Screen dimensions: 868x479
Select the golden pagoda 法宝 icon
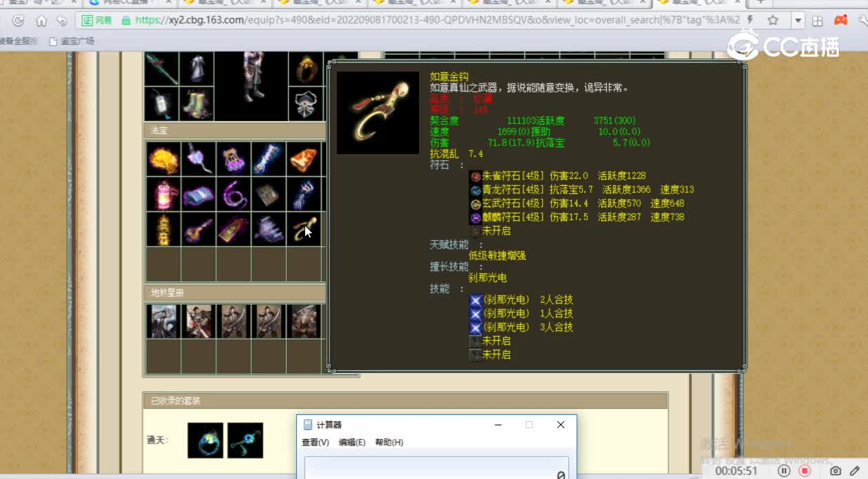[x=163, y=230]
